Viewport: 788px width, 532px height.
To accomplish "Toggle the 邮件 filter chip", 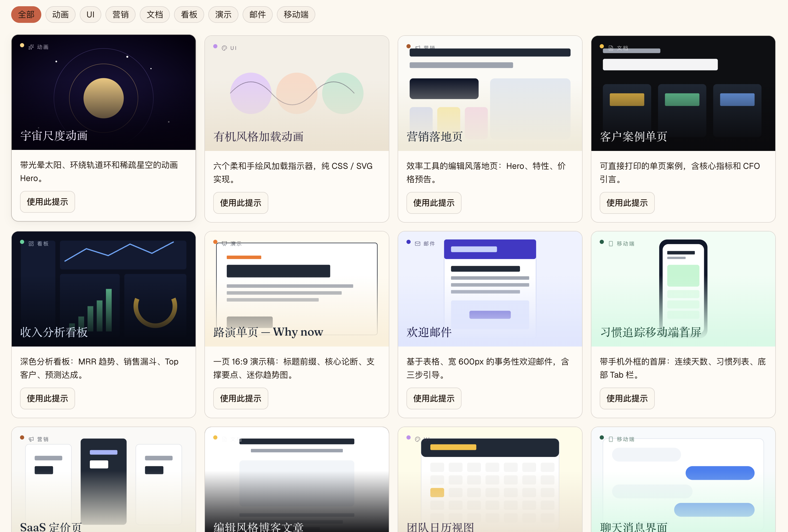I will point(257,15).
